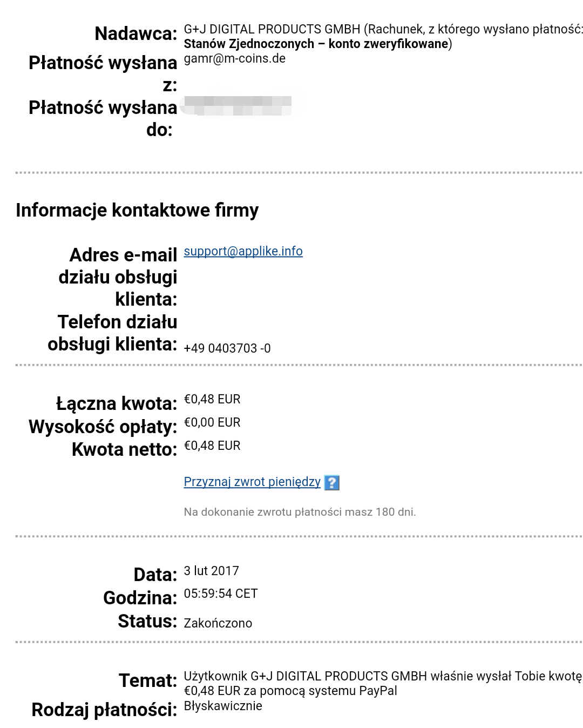Screen dimensions: 583x728
Task: Click the Temat label
Action: (148, 680)
